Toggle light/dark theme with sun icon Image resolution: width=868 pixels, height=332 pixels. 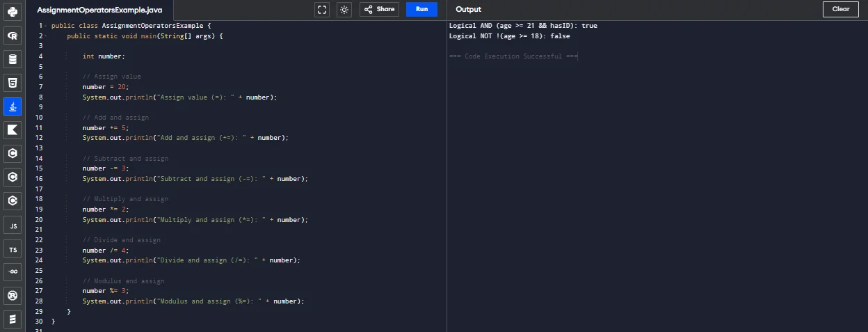click(x=344, y=9)
